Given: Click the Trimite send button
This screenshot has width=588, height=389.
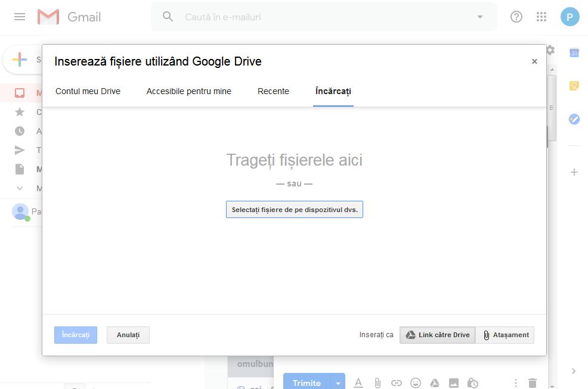Looking at the screenshot, I should click(307, 382).
